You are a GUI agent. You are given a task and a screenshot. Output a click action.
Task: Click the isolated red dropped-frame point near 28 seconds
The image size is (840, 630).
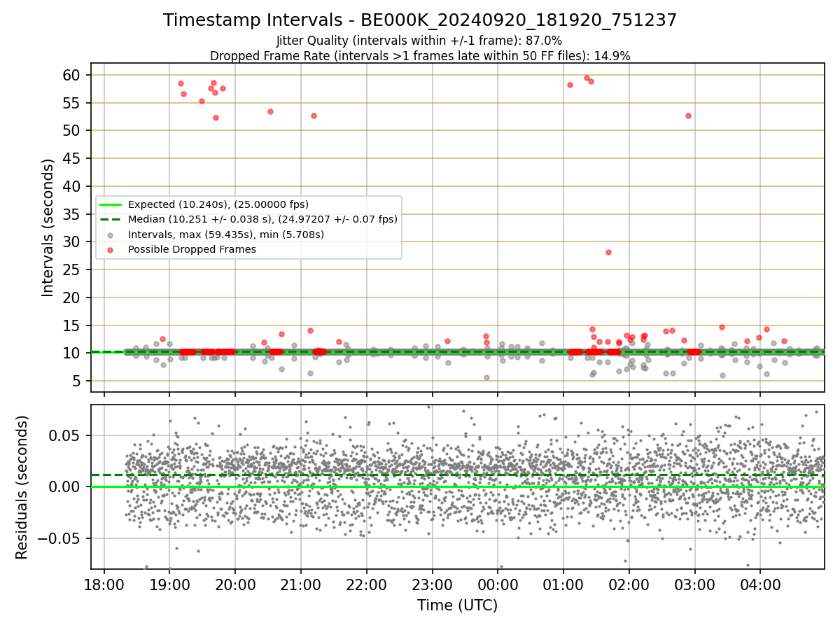[x=608, y=252]
